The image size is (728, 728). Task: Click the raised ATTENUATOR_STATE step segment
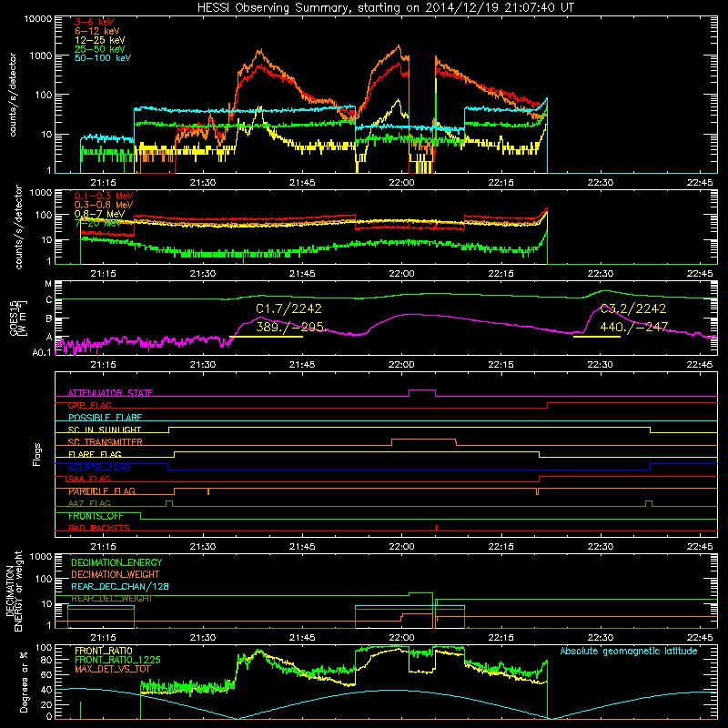[x=422, y=390]
